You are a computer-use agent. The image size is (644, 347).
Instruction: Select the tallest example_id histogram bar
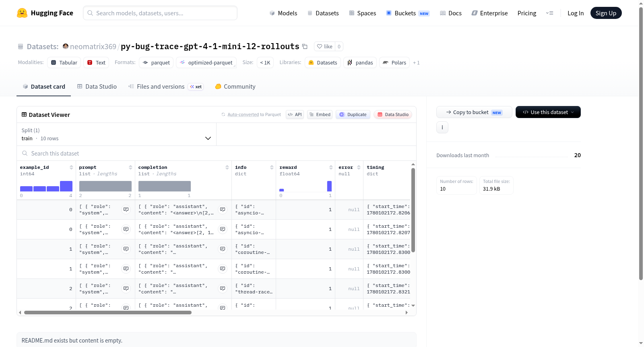(x=66, y=186)
